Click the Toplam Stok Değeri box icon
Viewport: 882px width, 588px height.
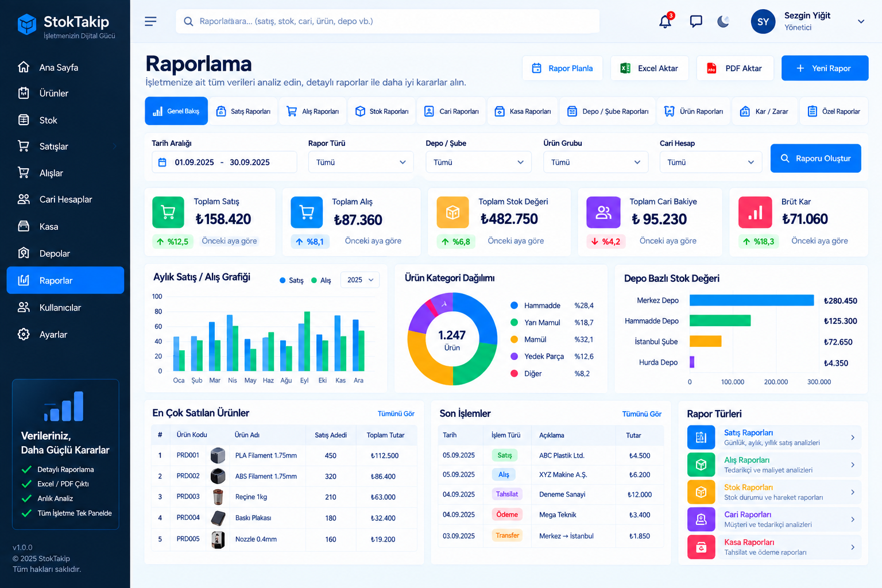[x=452, y=212]
